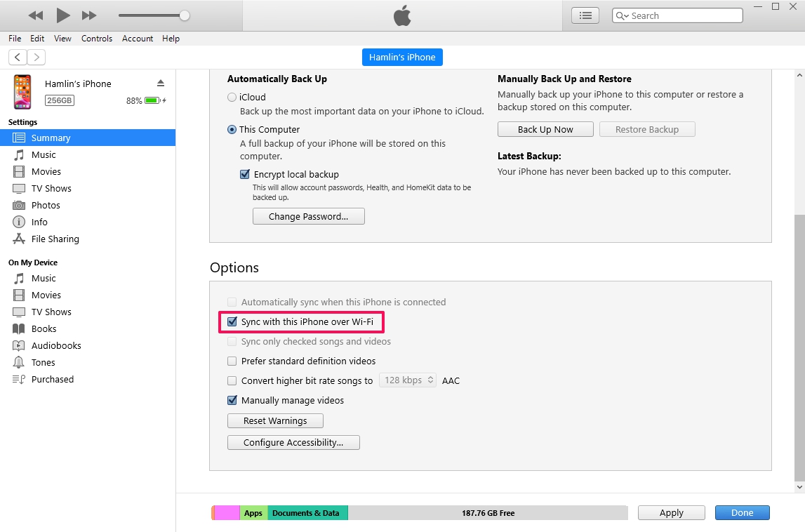
Task: Open Photos in the Settings sidebar
Action: pyautogui.click(x=46, y=205)
